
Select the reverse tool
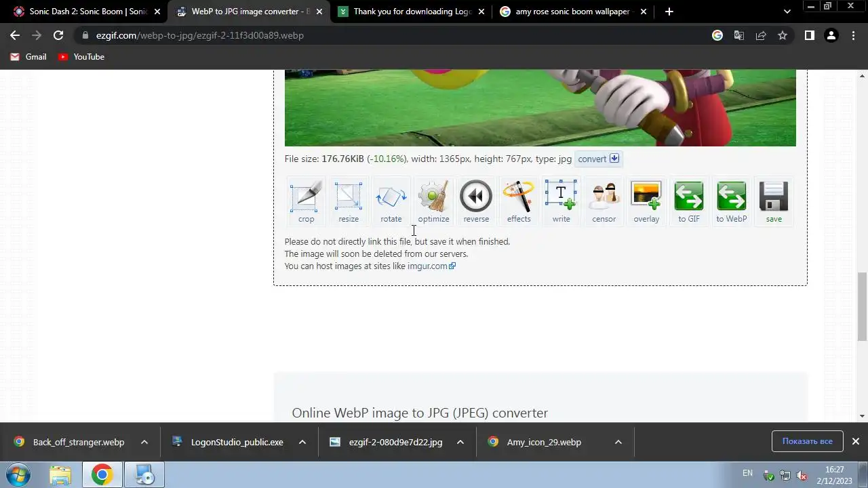pos(476,201)
